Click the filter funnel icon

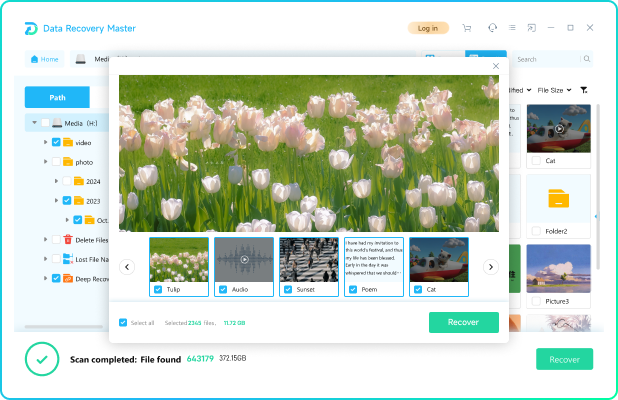584,90
